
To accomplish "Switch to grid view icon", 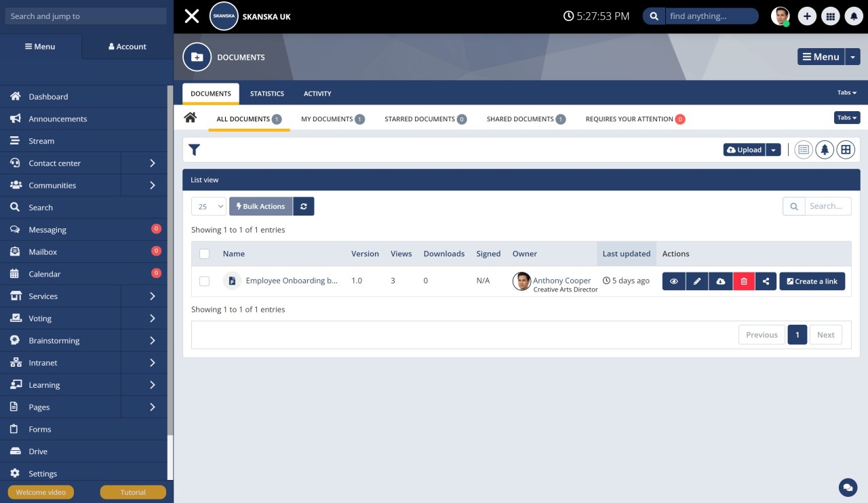I will click(846, 150).
